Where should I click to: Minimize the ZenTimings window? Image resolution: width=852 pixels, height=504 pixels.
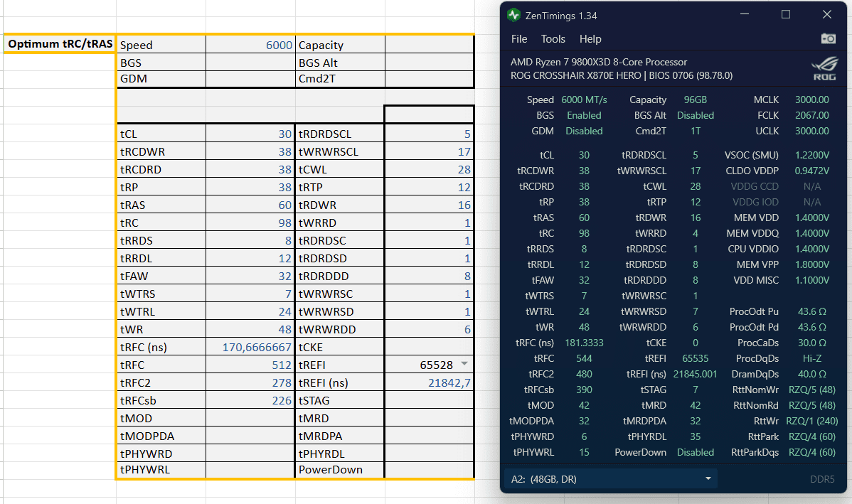pos(745,15)
